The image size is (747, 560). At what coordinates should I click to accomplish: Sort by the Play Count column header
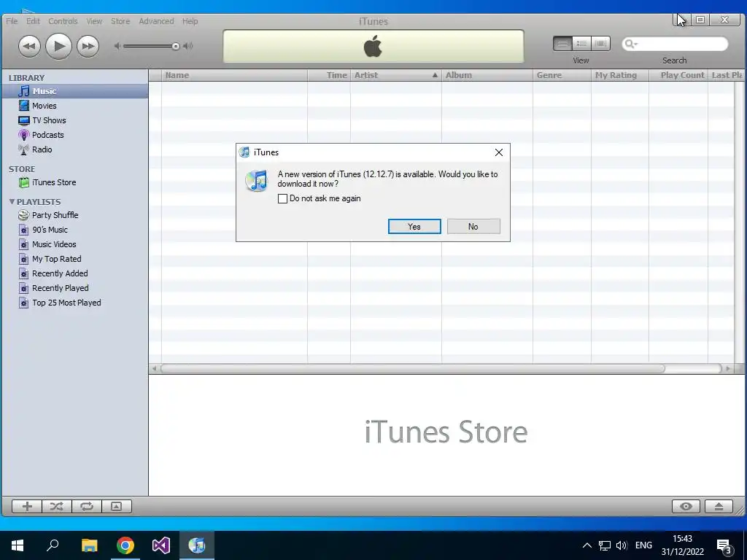678,75
